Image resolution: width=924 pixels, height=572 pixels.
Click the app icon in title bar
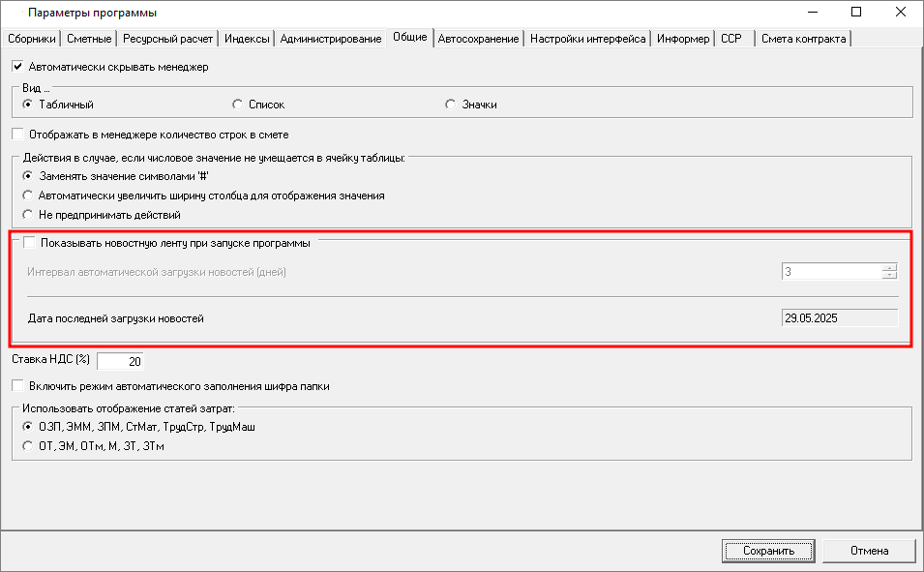click(x=12, y=13)
